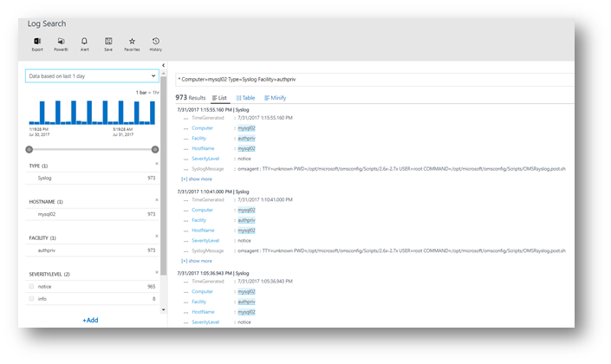The width and height of the screenshot is (611, 364).
Task: Click the +Add filter link
Action: click(x=90, y=320)
